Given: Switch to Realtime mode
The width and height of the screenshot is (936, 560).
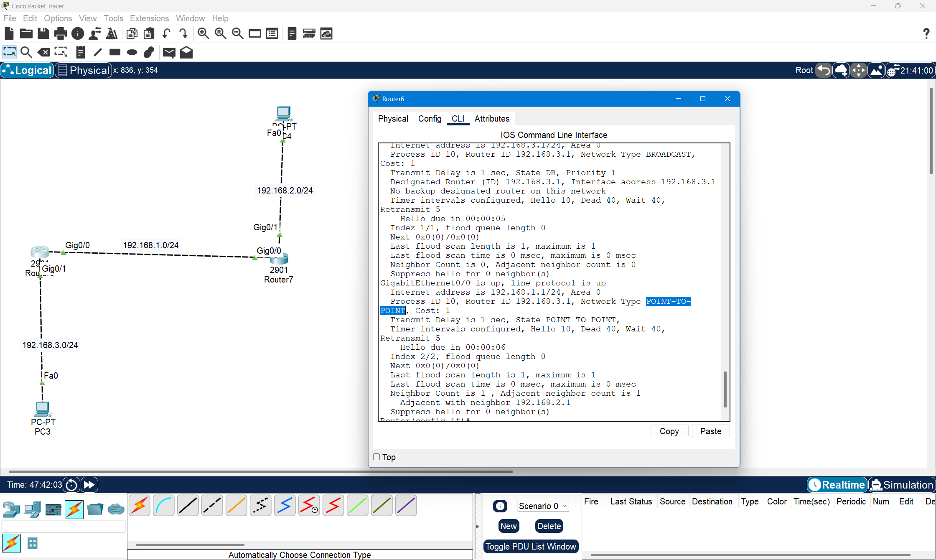Looking at the screenshot, I should [x=837, y=485].
